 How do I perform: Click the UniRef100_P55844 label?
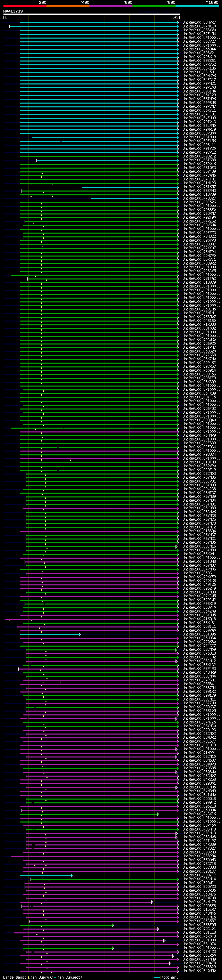coord(199,49)
